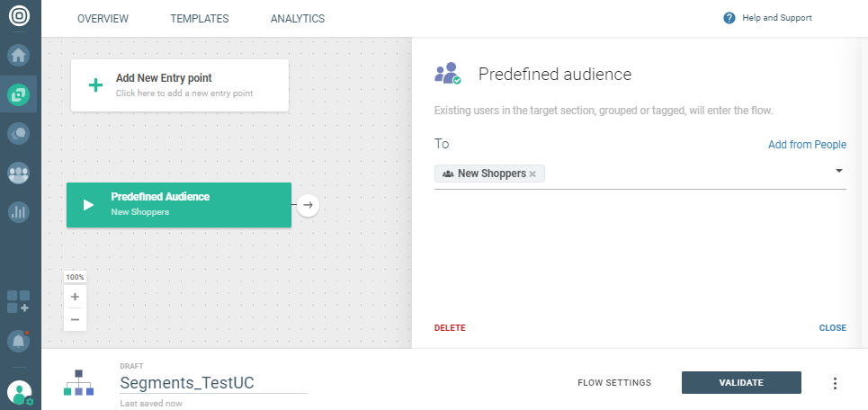Open the add apps grid icon
Image resolution: width=868 pixels, height=410 pixels.
(19, 301)
